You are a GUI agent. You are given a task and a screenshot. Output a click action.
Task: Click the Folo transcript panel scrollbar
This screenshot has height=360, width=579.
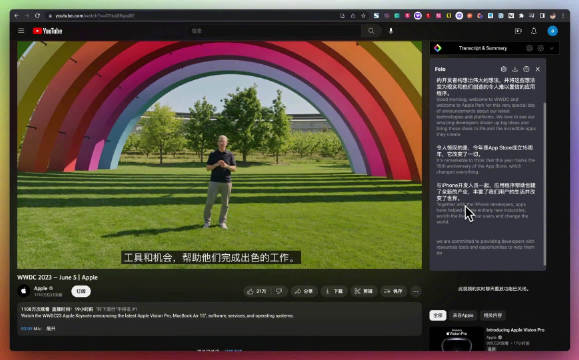[545, 184]
